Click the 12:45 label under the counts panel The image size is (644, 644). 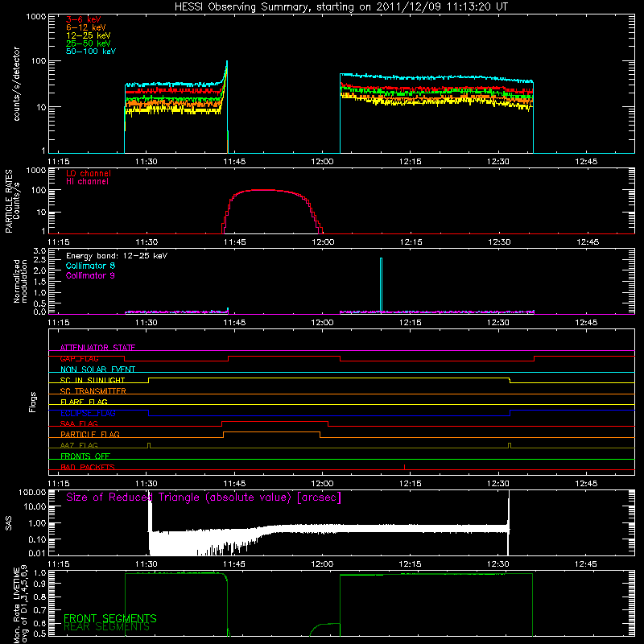(586, 162)
